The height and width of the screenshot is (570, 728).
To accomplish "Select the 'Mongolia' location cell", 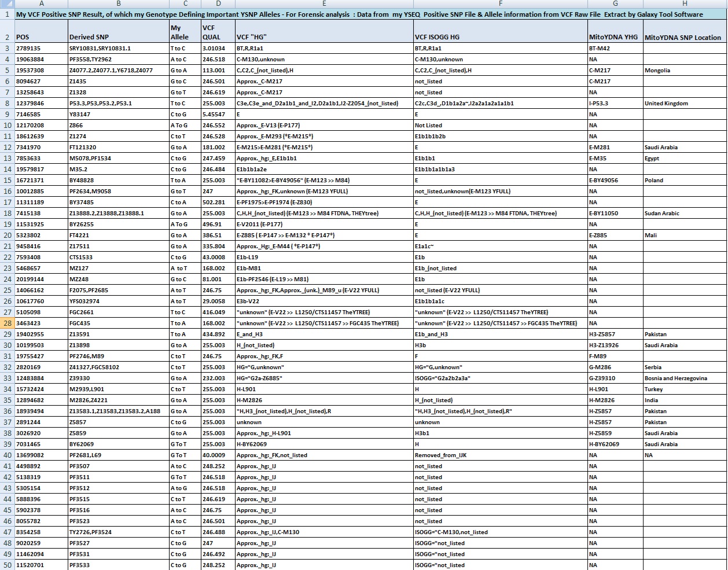I will tap(685, 70).
